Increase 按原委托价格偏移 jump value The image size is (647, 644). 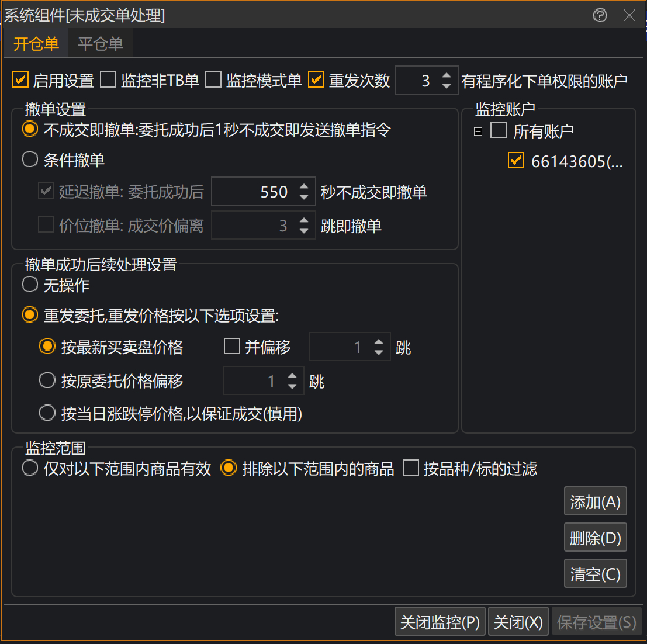(x=293, y=376)
